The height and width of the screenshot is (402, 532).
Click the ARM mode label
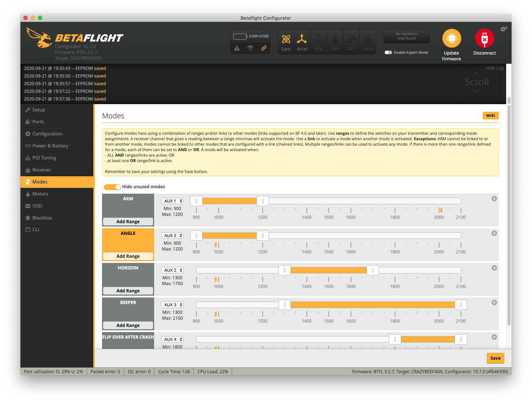pos(128,199)
